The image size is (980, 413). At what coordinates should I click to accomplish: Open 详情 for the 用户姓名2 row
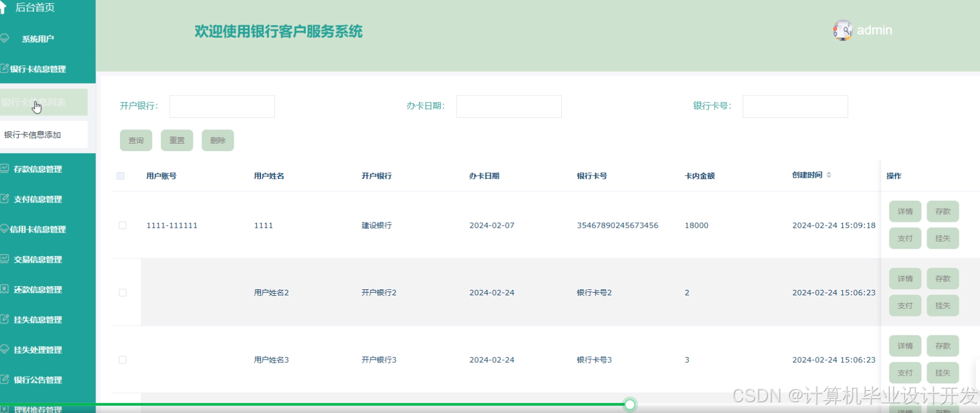905,279
